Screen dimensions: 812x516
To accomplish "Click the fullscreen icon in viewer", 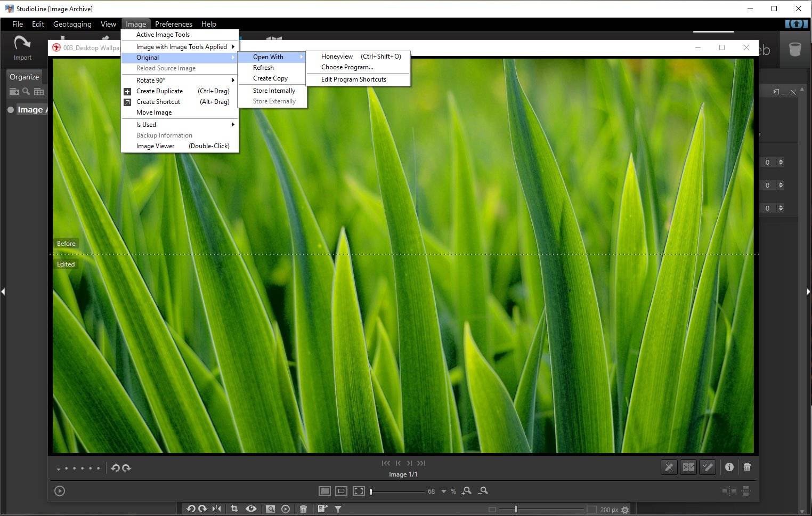I will (359, 491).
